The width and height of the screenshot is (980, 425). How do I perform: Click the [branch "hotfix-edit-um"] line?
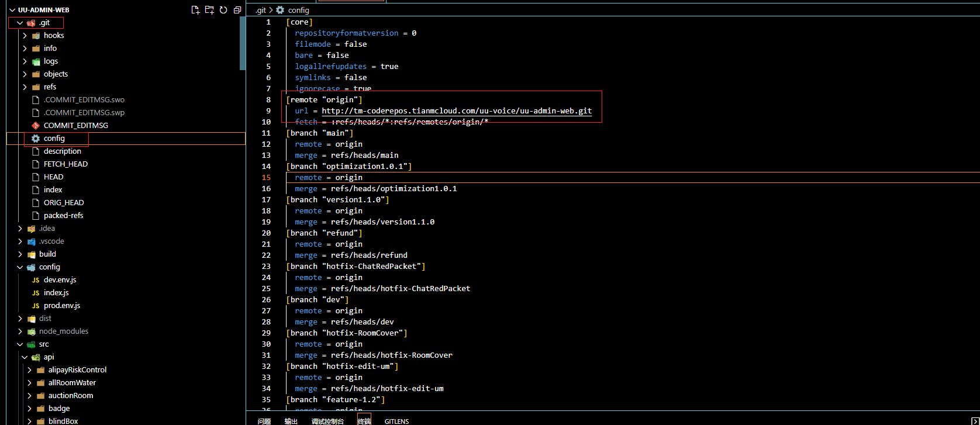343,367
